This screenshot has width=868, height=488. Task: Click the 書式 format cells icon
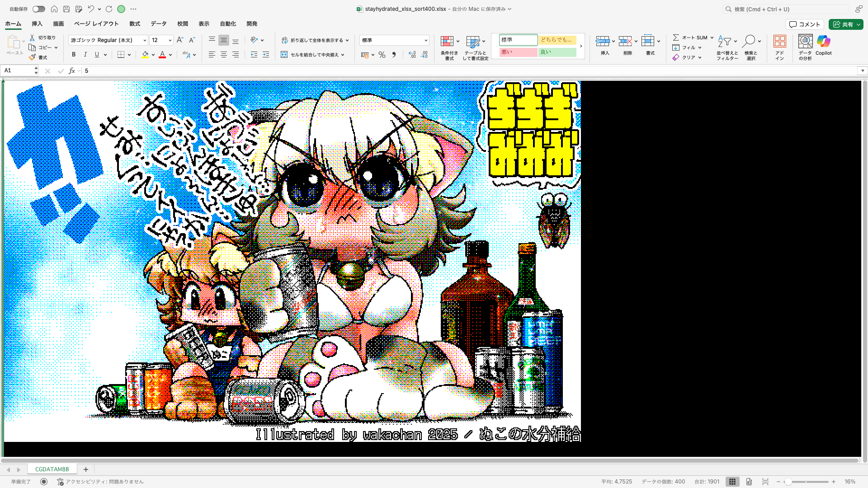point(648,41)
